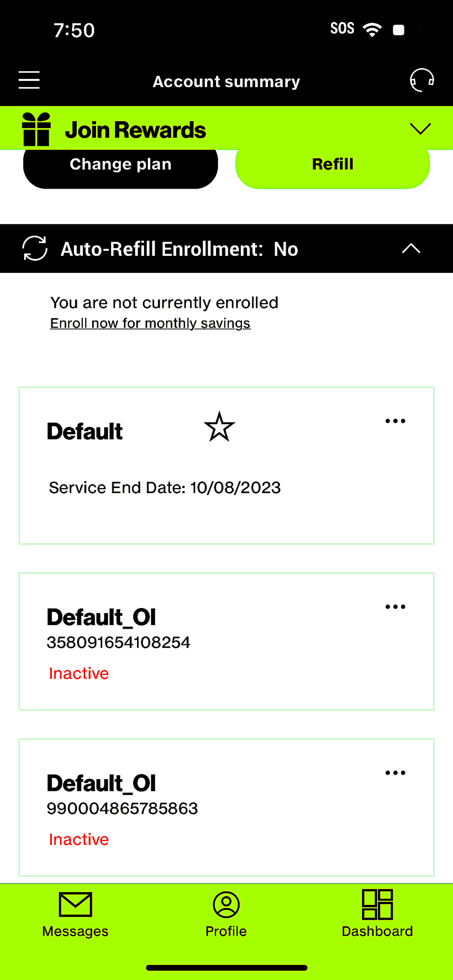Tap the Change plan button
The image size is (453, 980).
[x=120, y=165]
